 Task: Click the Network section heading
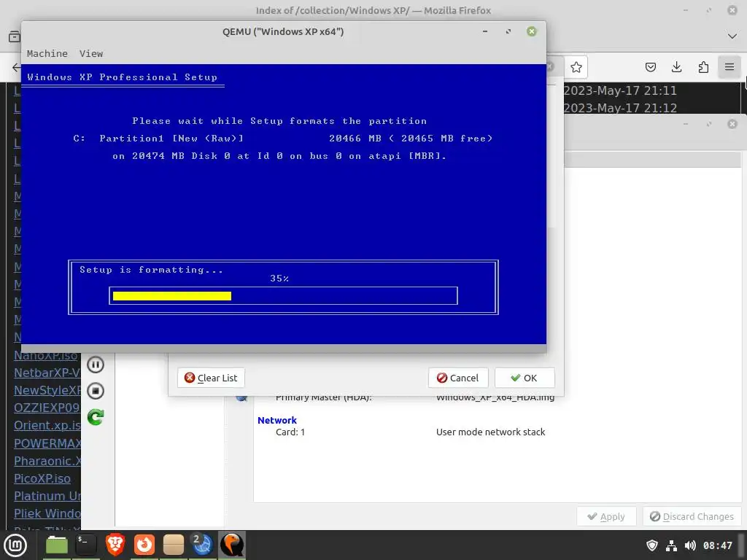[x=276, y=420]
